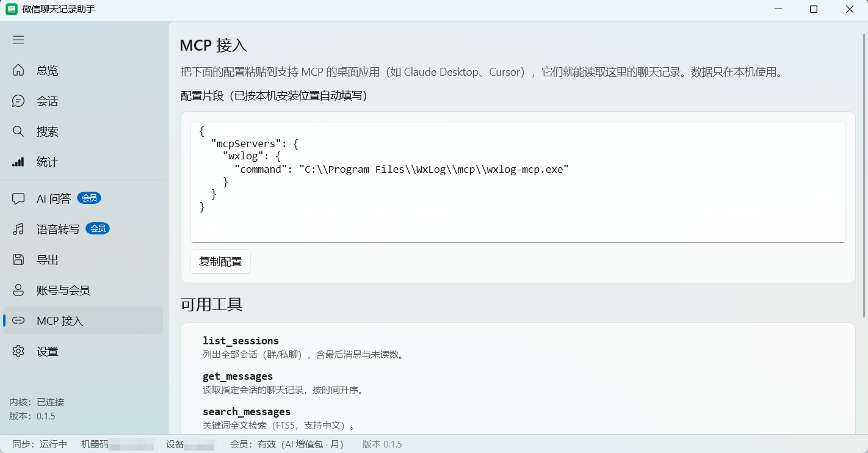
Task: Click inside the JSON config text box
Action: click(518, 181)
